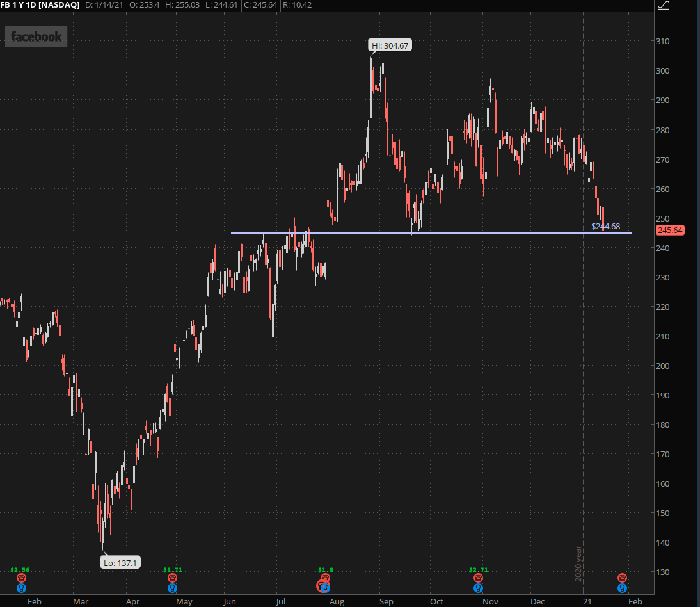
Task: Click the blue earnings lightbulb under $2.71
Action: click(x=478, y=588)
